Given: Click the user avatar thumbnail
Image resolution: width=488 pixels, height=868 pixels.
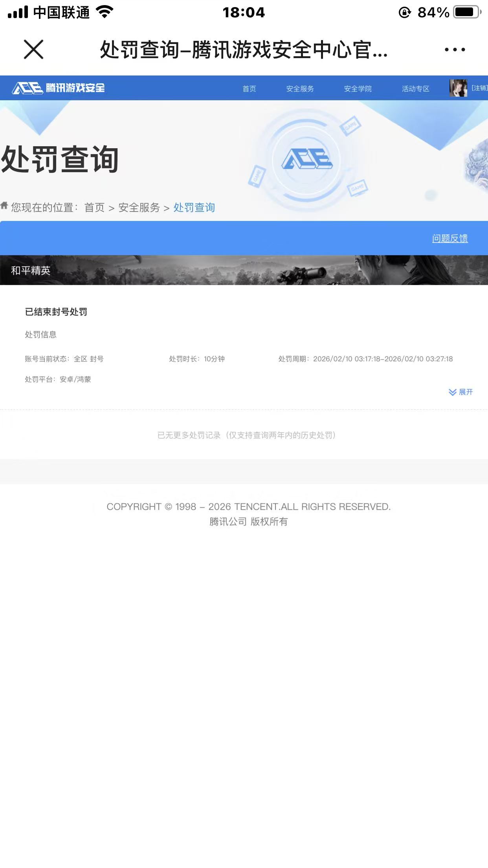Looking at the screenshot, I should [458, 88].
